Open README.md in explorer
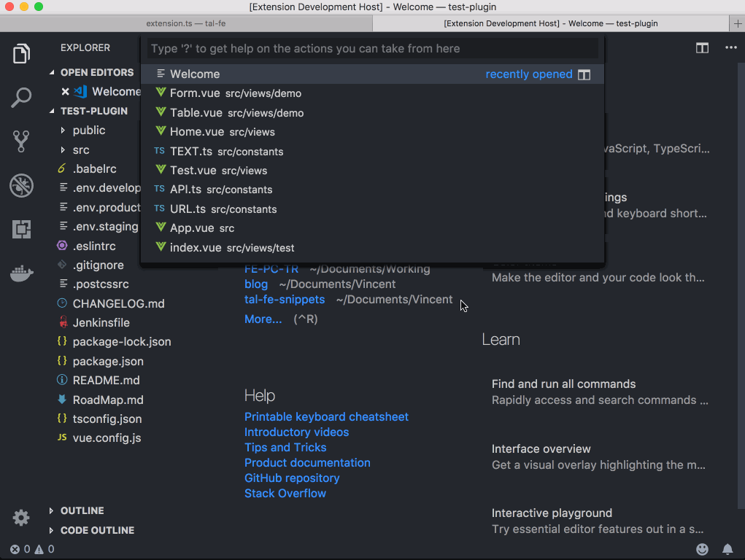Screen dimensions: 745x560 tap(106, 380)
